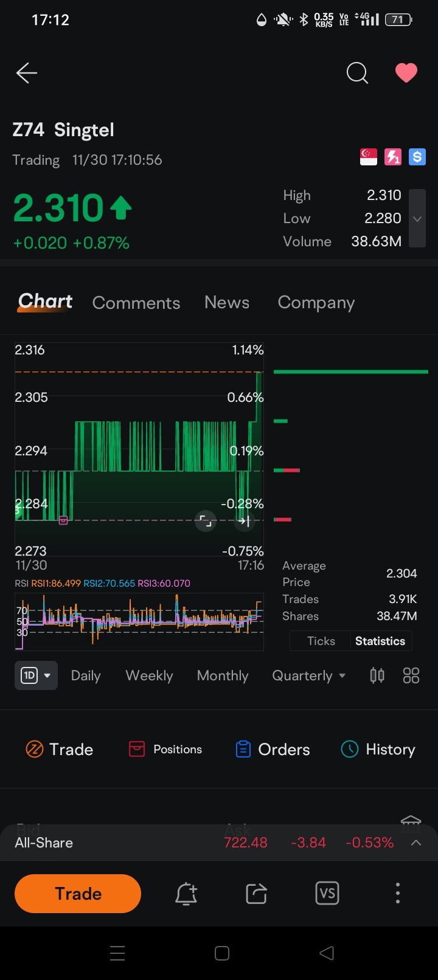Open Positions
This screenshot has height=980, width=438.
coord(165,749)
